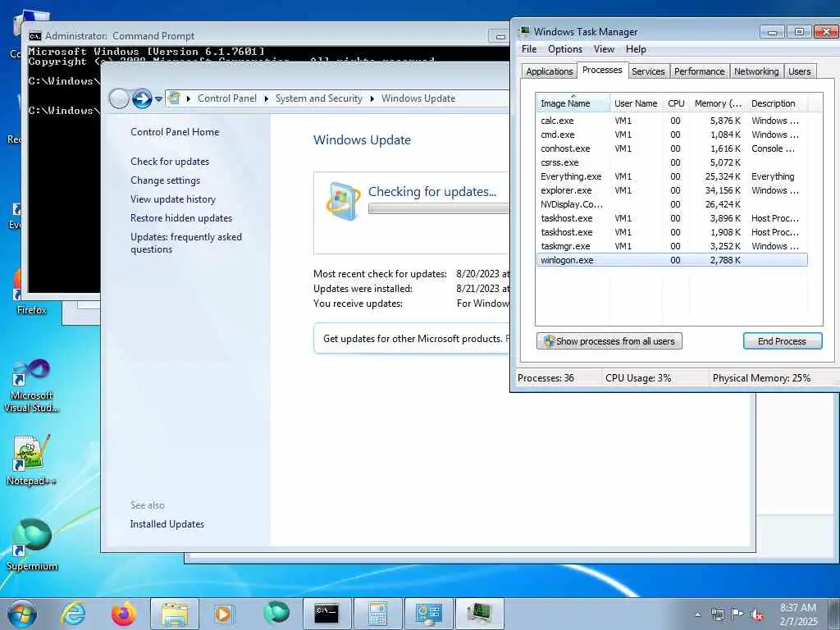Select NVDisplay.Co... process row

tap(672, 204)
